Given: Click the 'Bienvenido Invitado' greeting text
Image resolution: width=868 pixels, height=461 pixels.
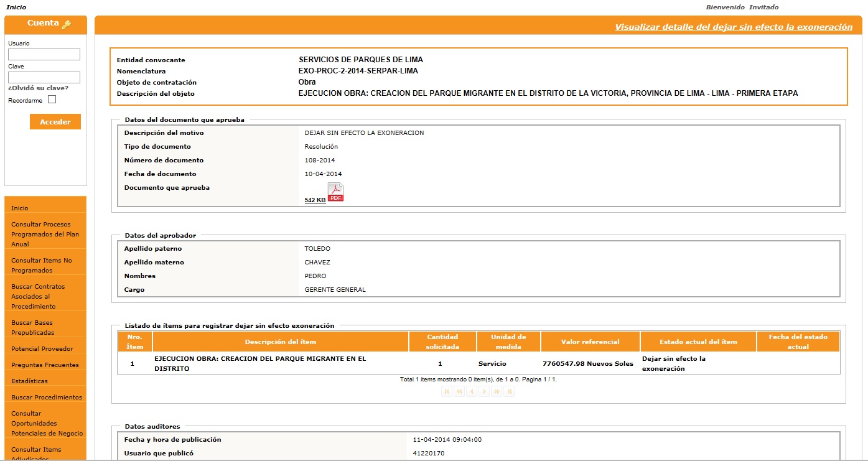Looking at the screenshot, I should (x=742, y=7).
